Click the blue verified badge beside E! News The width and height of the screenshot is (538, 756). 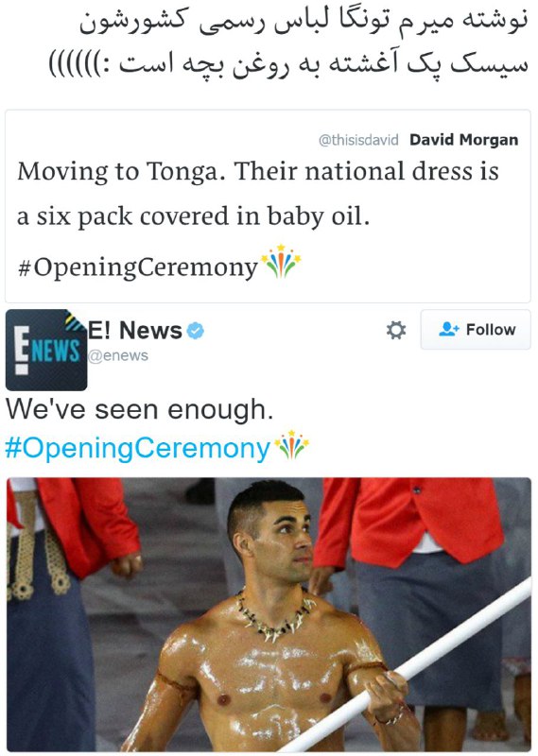196,331
